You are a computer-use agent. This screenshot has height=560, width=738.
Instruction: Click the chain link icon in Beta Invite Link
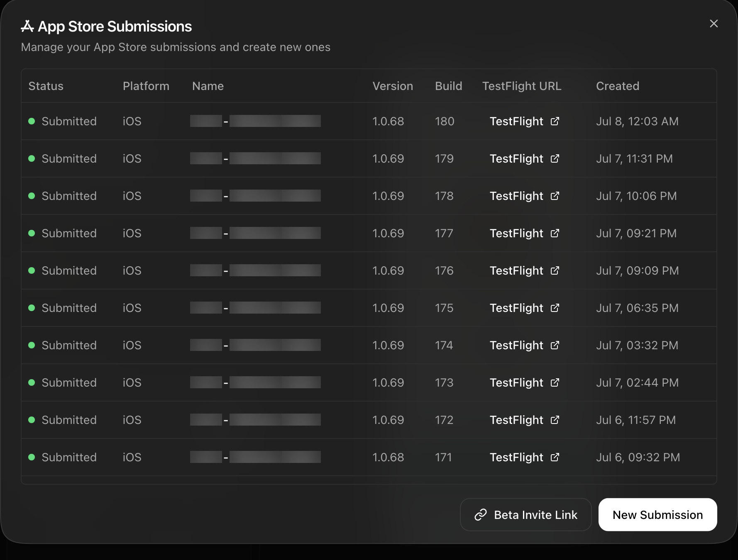480,515
